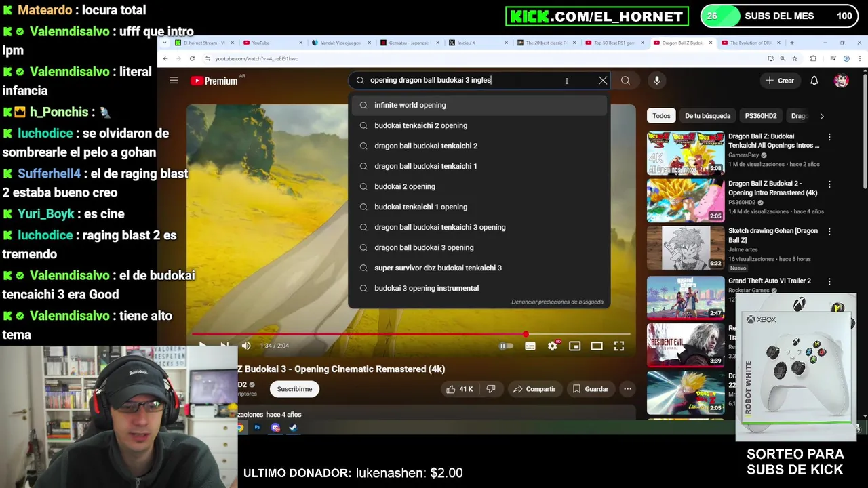
Task: Open the YouTube guide hamburger menu
Action: pyautogui.click(x=174, y=81)
